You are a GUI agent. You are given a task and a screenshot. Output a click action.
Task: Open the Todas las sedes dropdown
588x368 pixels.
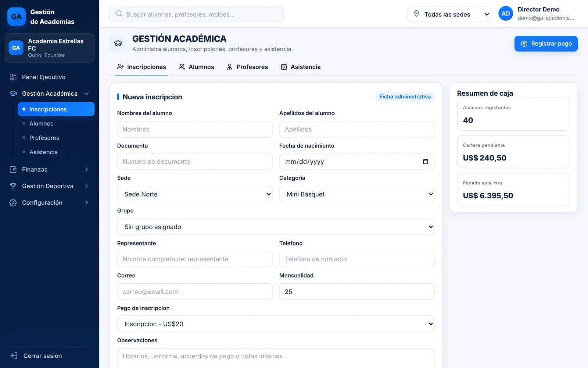[449, 14]
